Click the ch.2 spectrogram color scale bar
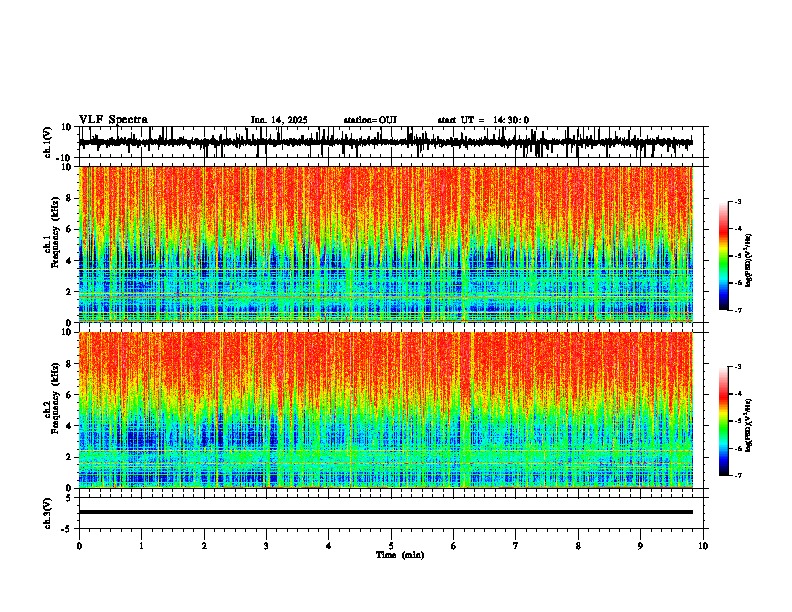 [x=724, y=421]
